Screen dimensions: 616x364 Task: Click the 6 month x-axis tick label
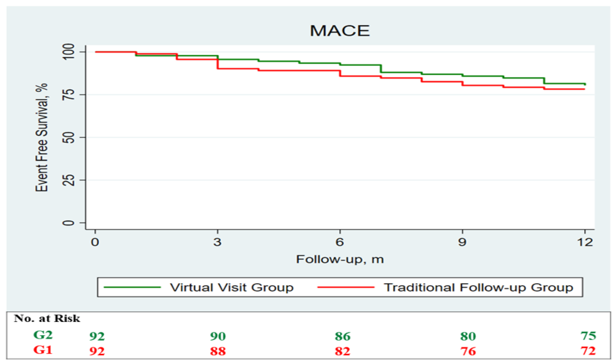click(x=340, y=242)
